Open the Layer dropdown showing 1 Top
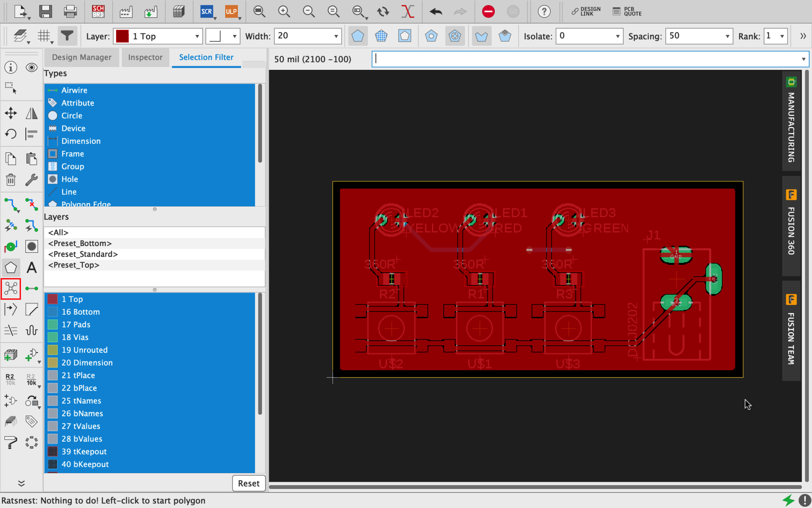812x508 pixels. point(196,36)
